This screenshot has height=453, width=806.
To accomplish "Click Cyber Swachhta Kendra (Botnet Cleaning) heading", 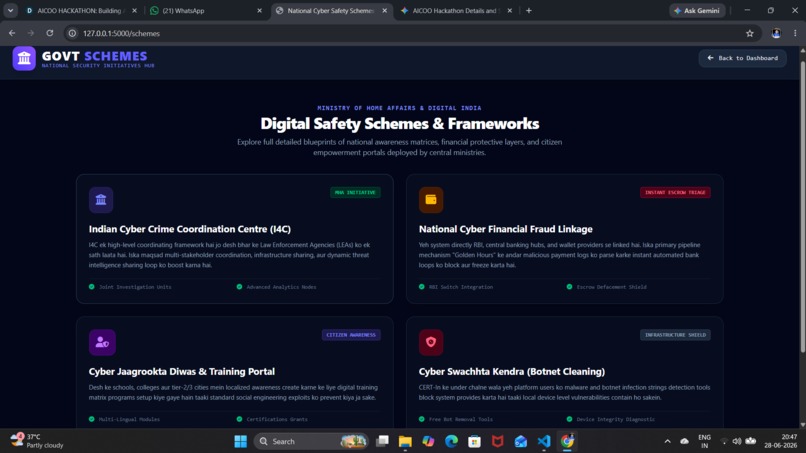I will click(x=511, y=371).
